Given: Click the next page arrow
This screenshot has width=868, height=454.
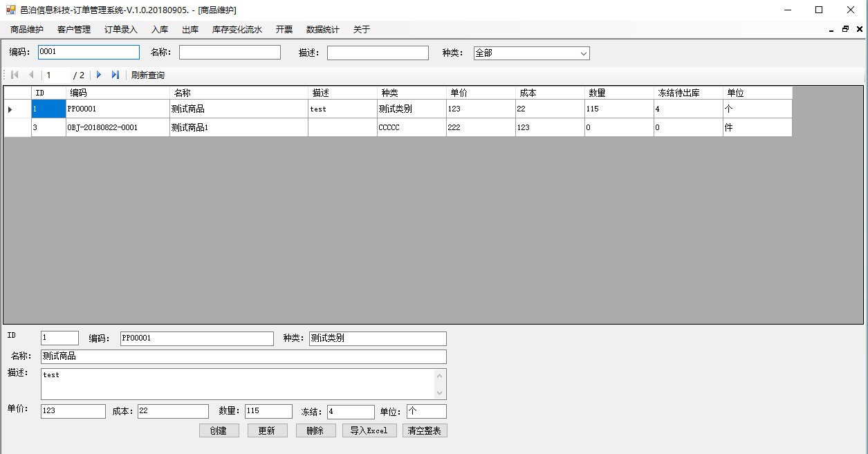Looking at the screenshot, I should pyautogui.click(x=99, y=75).
